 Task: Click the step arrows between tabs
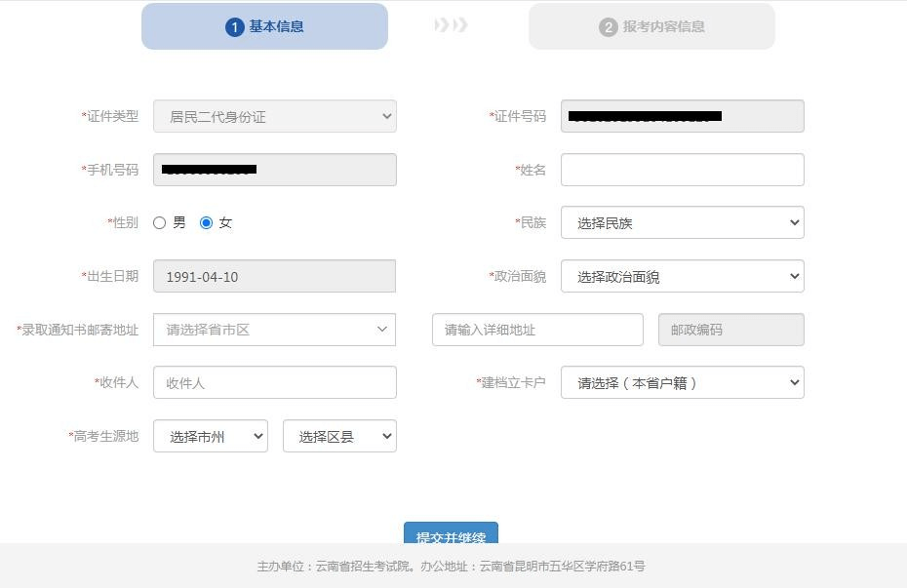point(451,25)
